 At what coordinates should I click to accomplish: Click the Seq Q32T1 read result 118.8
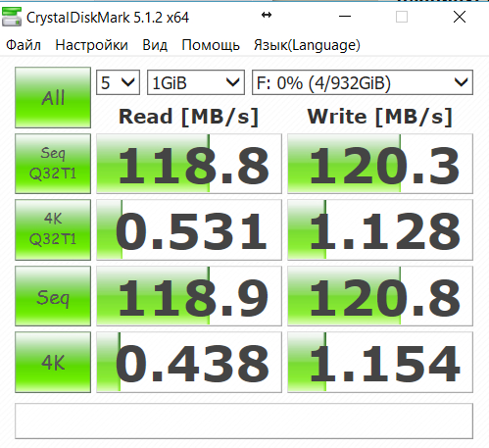[189, 164]
